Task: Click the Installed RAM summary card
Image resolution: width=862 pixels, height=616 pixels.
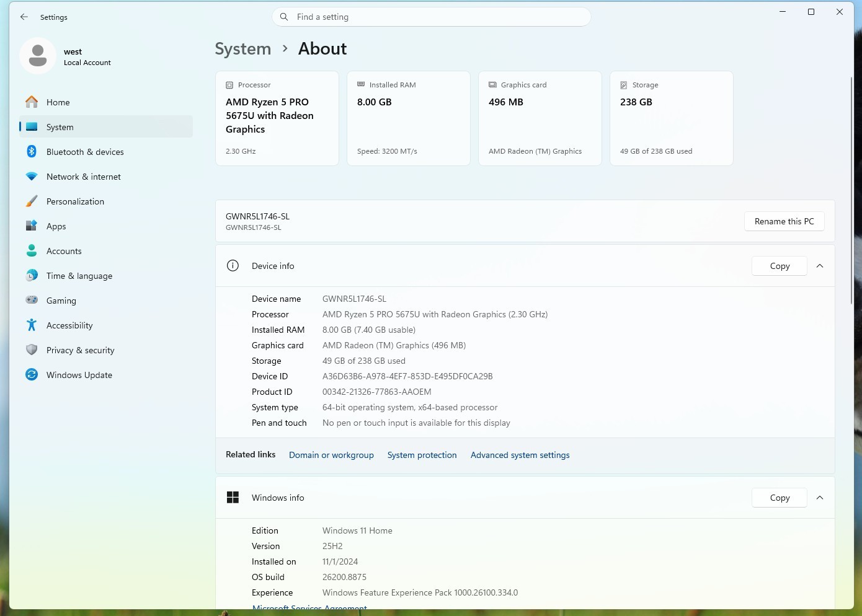Action: click(409, 118)
